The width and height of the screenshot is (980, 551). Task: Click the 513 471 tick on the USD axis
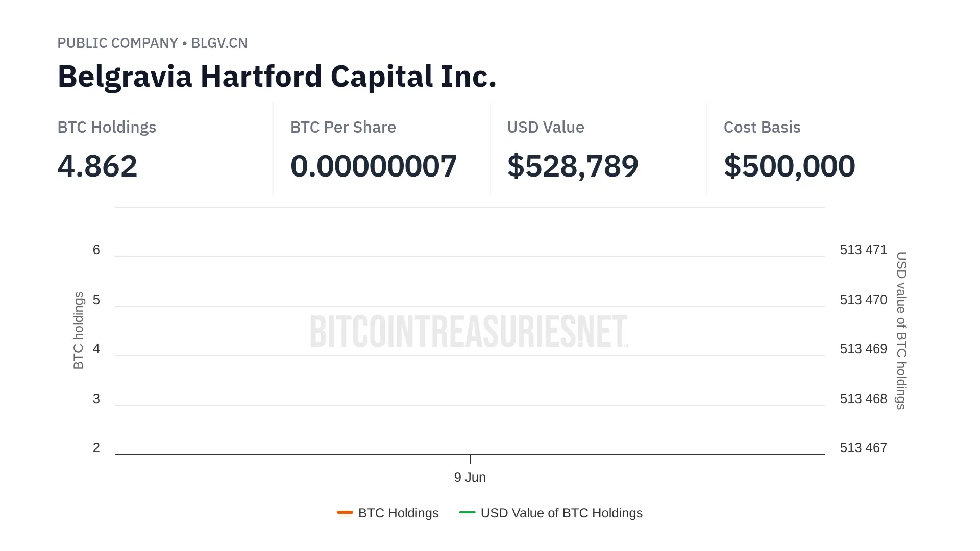point(863,250)
